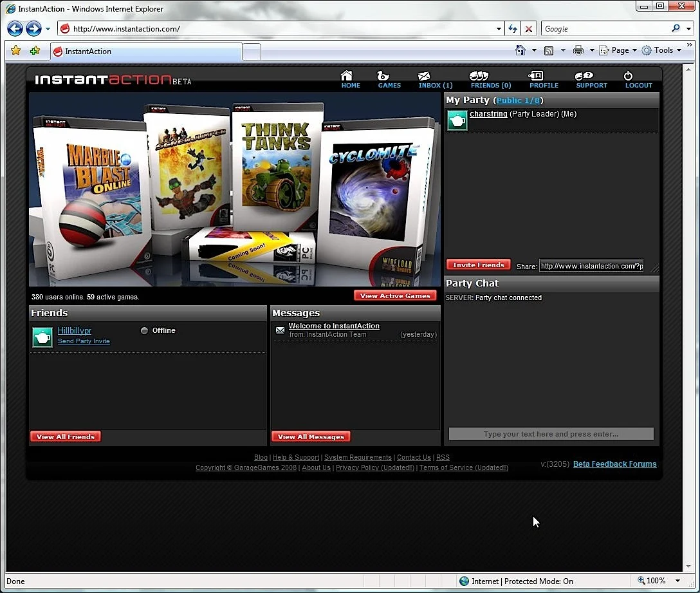The width and height of the screenshot is (700, 593).
Task: Click the search magnifier icon
Action: (676, 28)
